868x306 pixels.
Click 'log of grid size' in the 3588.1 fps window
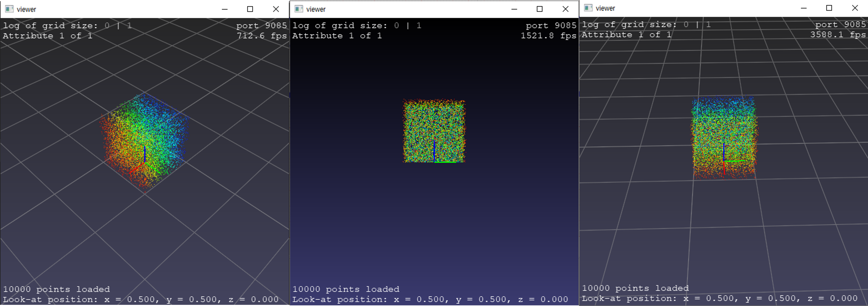tap(629, 25)
